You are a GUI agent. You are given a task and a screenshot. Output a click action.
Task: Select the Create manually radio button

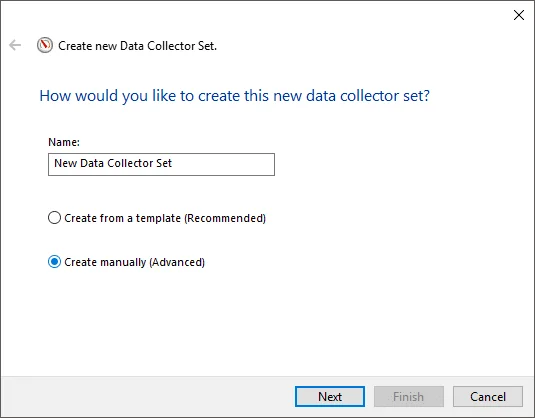[x=54, y=262]
